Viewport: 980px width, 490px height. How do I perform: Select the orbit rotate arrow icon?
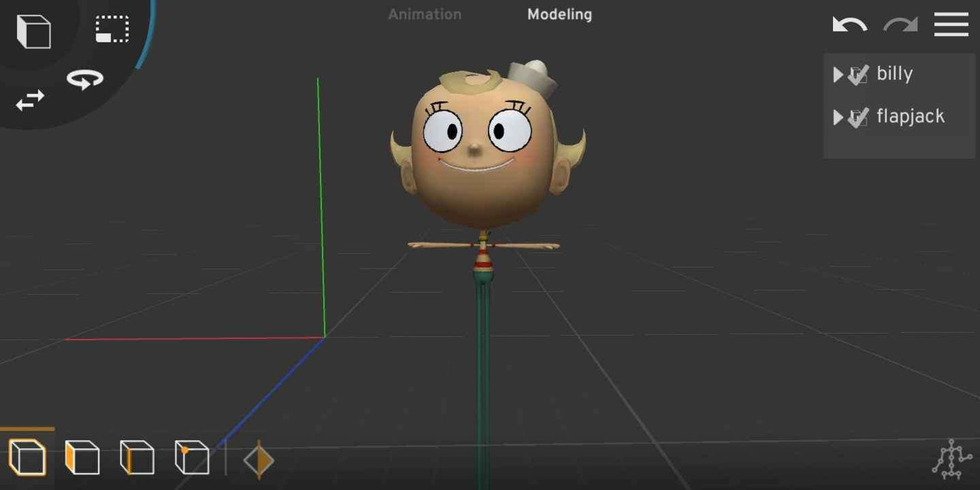pos(84,79)
